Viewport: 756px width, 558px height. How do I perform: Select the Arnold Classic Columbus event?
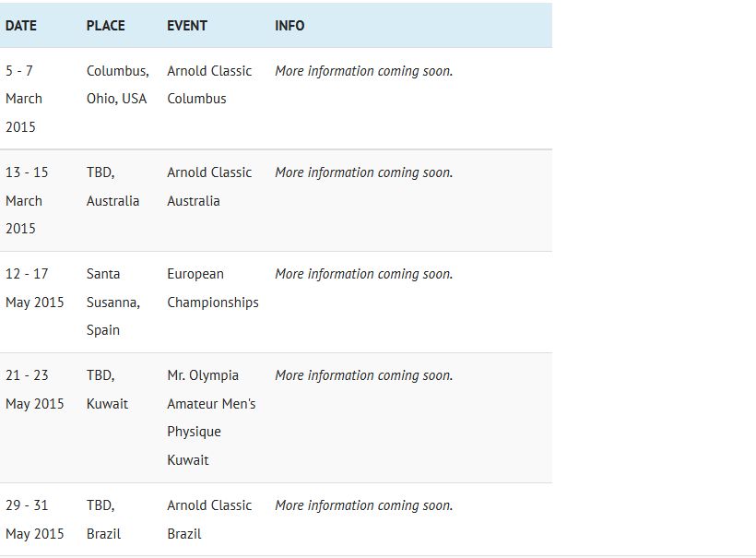[209, 85]
